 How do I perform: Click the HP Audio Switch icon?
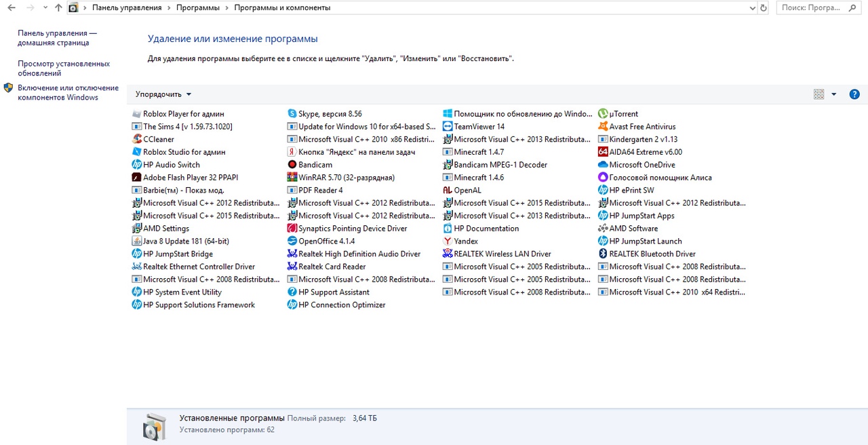137,165
